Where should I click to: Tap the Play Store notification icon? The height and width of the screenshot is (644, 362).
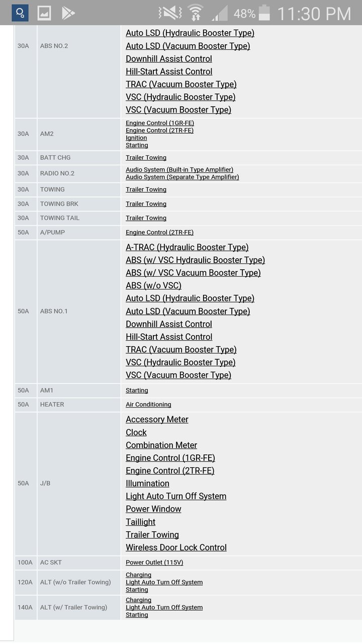pos(68,13)
